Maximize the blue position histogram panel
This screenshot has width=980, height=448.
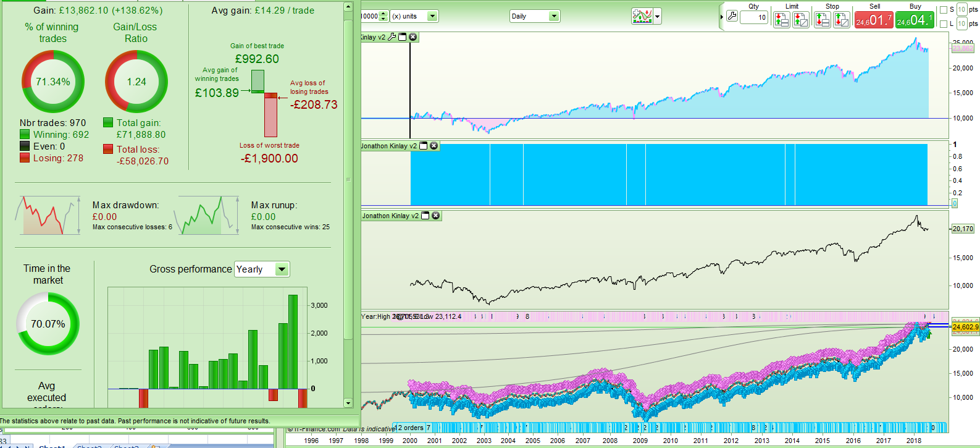[424, 146]
